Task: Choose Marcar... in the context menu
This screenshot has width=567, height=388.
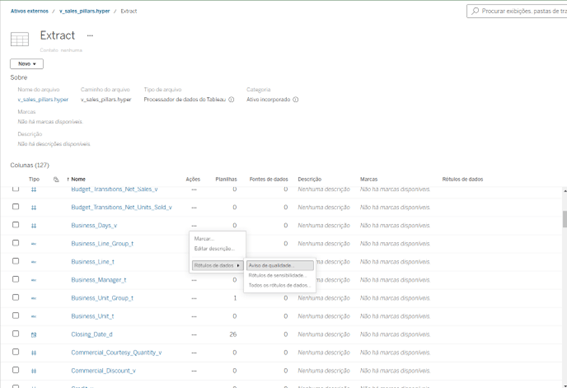Action: click(204, 239)
